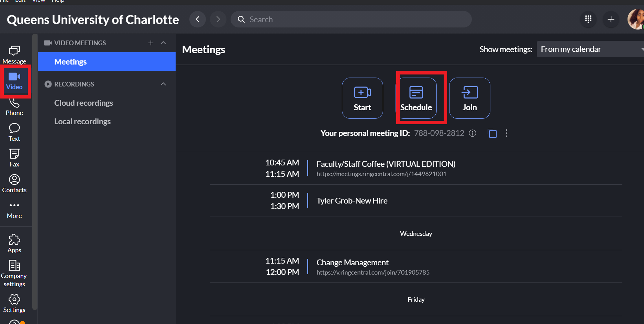Go forward with the right arrow button
644x324 pixels.
tap(218, 19)
